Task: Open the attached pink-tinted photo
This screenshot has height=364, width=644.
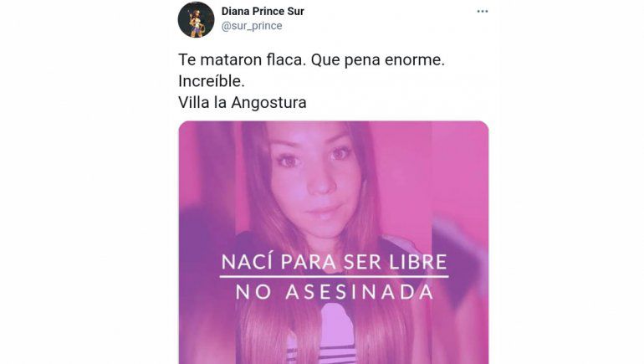Action: (334, 243)
